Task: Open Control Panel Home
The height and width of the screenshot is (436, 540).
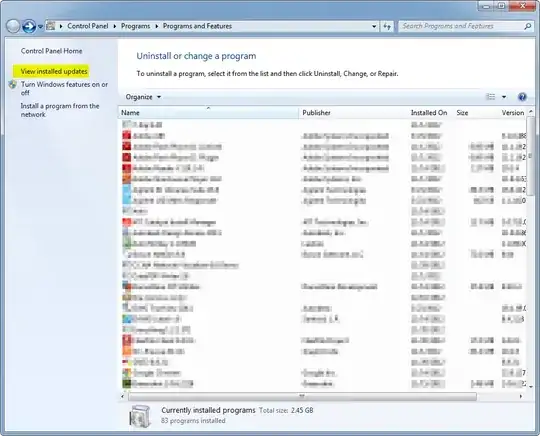Action: point(51,51)
